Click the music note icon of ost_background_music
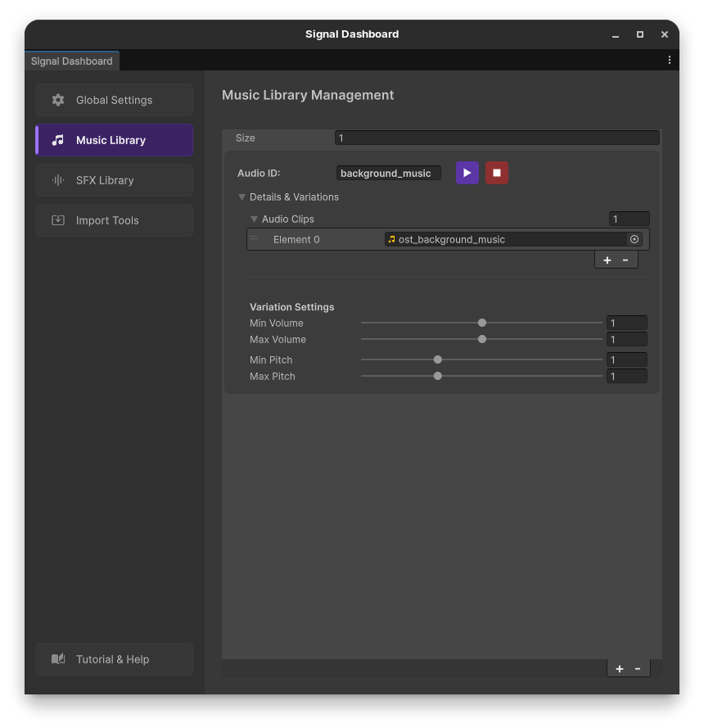The image size is (704, 728). point(391,239)
